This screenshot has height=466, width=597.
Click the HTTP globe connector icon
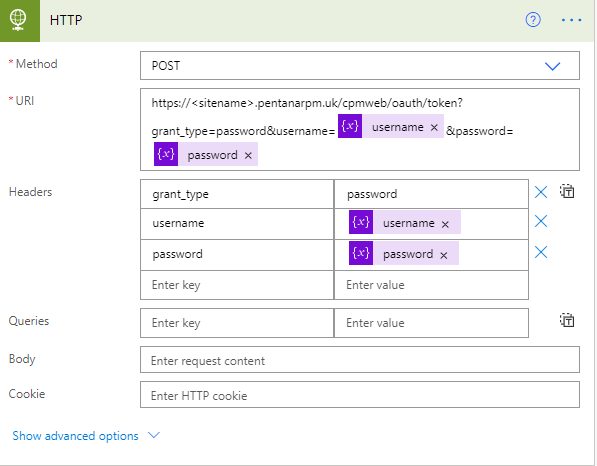click(x=18, y=20)
